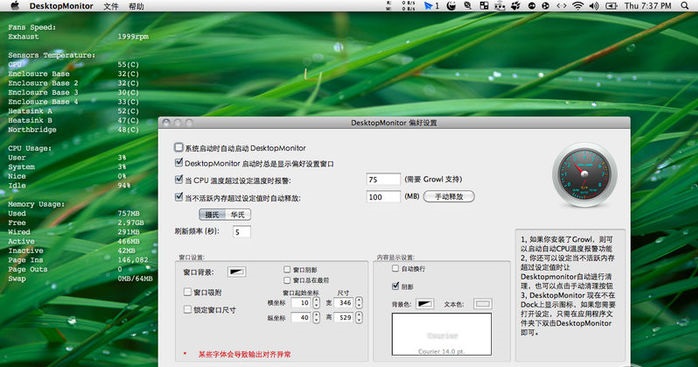Check the 锁定窗口尺寸 option
The image size is (698, 367).
[187, 309]
